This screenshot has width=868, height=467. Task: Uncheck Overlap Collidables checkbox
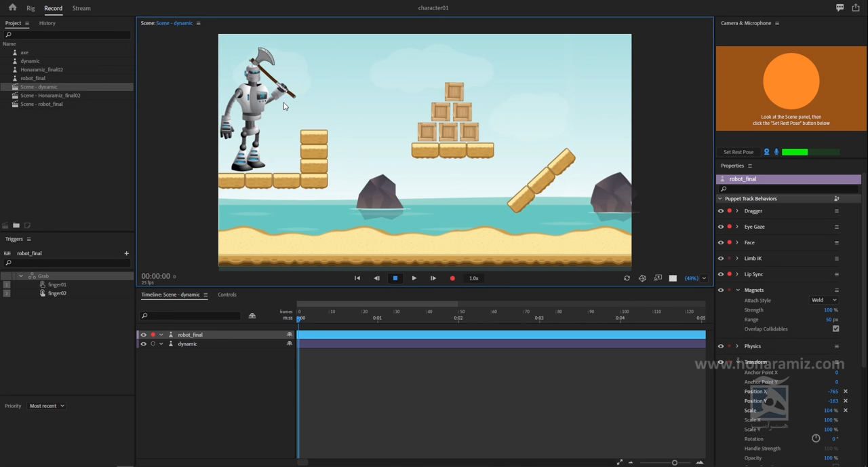tap(835, 329)
